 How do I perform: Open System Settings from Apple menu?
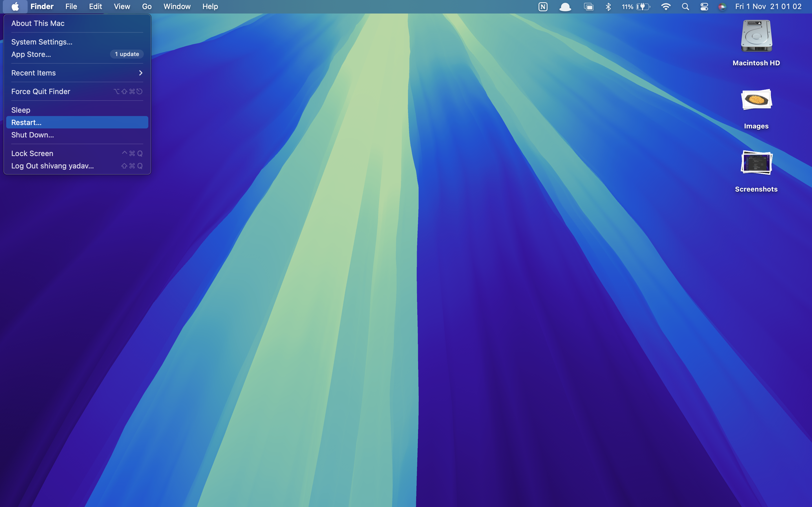[41, 42]
